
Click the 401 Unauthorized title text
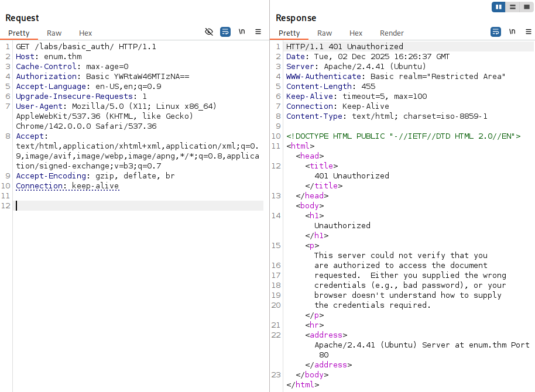tap(352, 176)
